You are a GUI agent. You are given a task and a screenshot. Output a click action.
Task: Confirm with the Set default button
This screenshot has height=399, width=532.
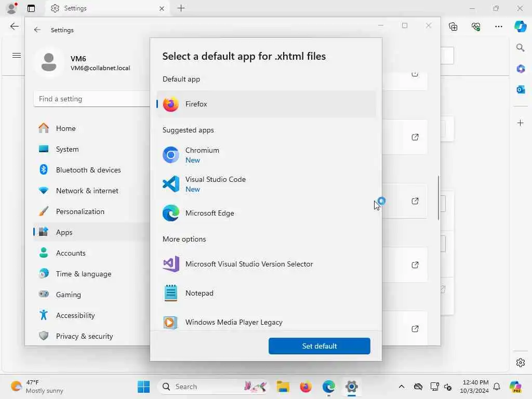pos(320,345)
